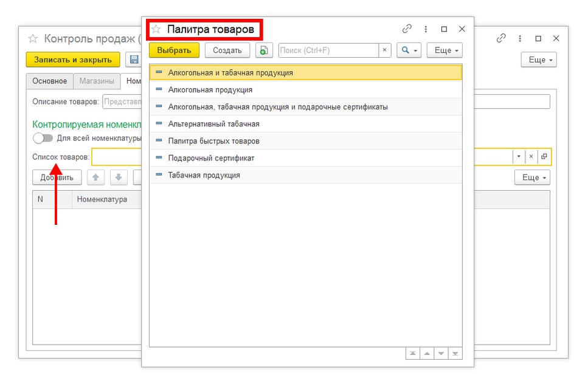Add Палитра товаров window to favorites star

(156, 29)
